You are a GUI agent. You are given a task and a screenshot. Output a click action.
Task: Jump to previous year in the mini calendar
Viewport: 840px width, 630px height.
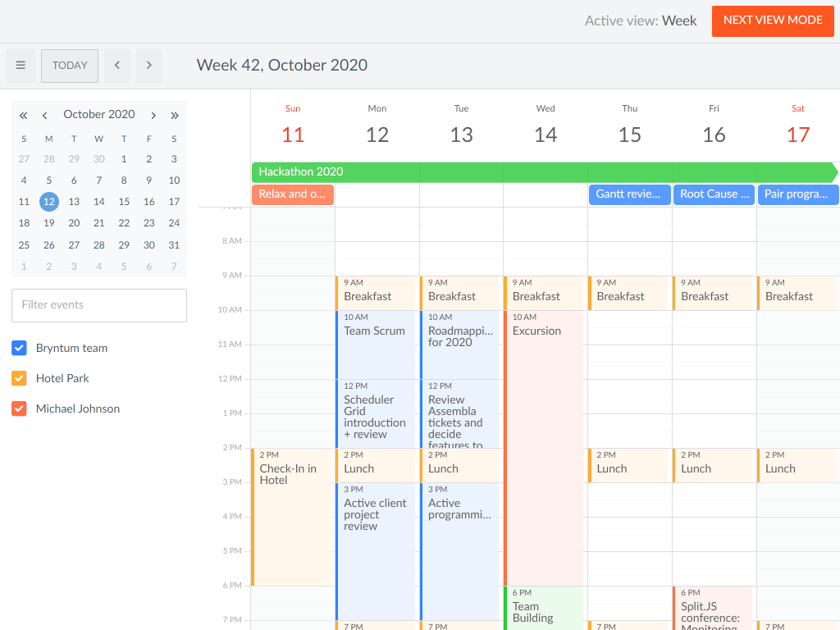tap(23, 115)
